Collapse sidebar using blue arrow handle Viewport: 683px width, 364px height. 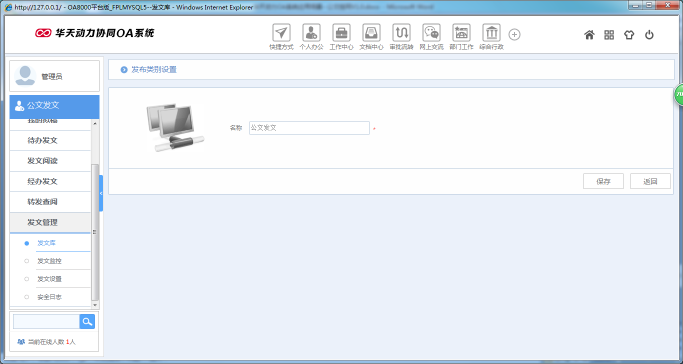101,193
